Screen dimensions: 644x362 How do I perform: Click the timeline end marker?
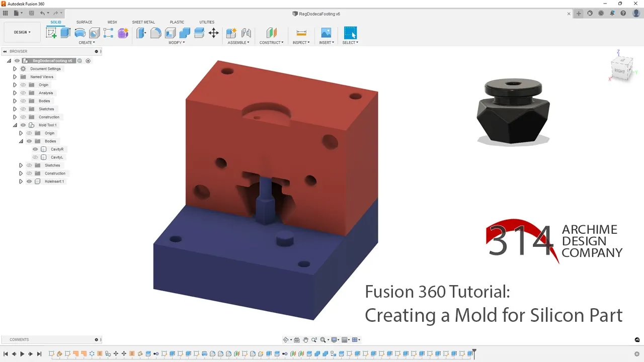[x=474, y=354]
